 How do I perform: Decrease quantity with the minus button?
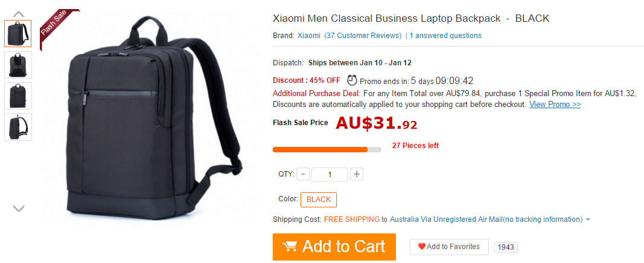(303, 175)
